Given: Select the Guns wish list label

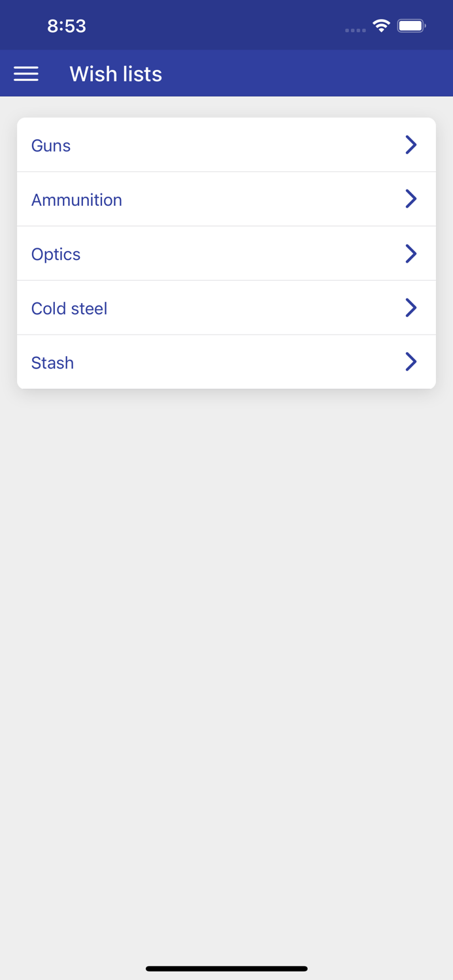Looking at the screenshot, I should pos(51,146).
